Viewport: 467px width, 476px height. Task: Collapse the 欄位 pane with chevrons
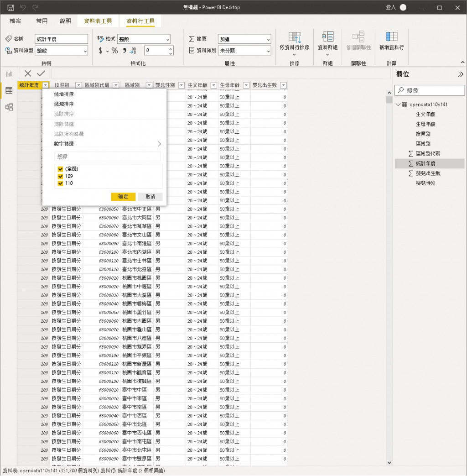[x=461, y=74]
